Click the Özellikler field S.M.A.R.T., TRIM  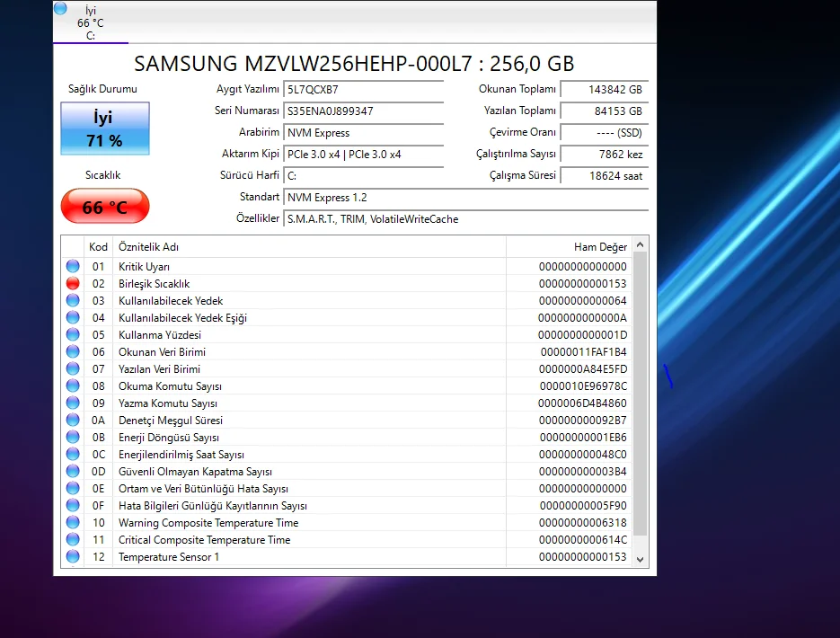pyautogui.click(x=465, y=218)
